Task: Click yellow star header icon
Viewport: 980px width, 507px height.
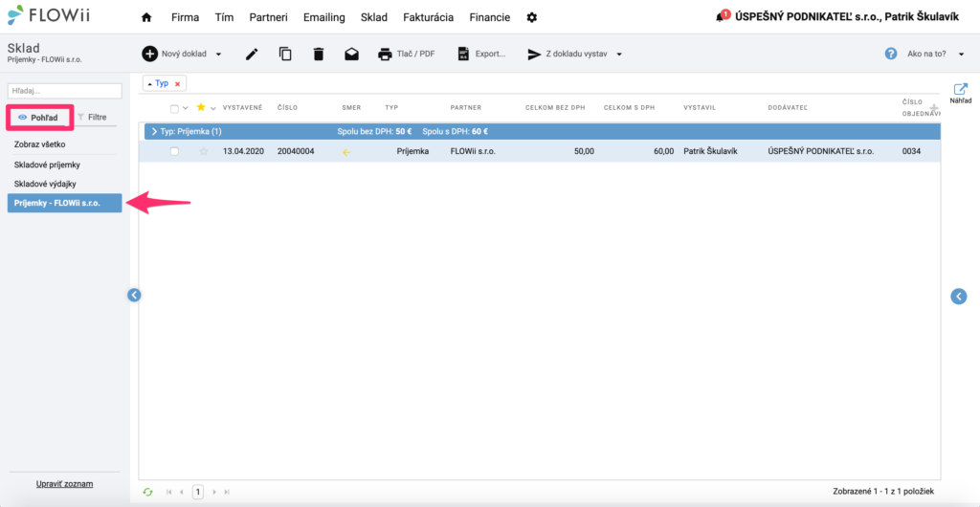Action: pyautogui.click(x=201, y=107)
